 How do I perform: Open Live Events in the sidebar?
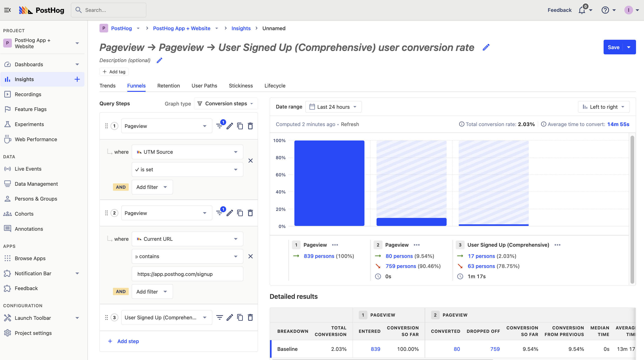point(28,169)
